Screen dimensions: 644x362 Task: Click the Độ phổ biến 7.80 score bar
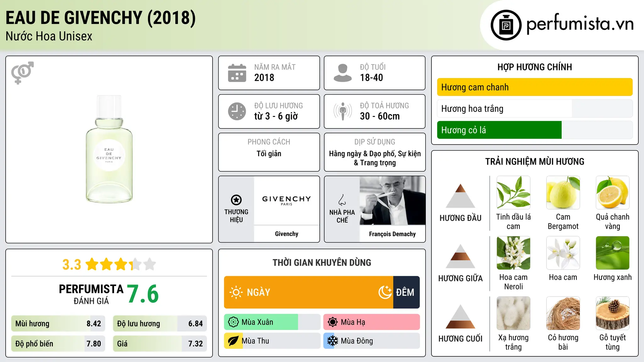pyautogui.click(x=58, y=344)
